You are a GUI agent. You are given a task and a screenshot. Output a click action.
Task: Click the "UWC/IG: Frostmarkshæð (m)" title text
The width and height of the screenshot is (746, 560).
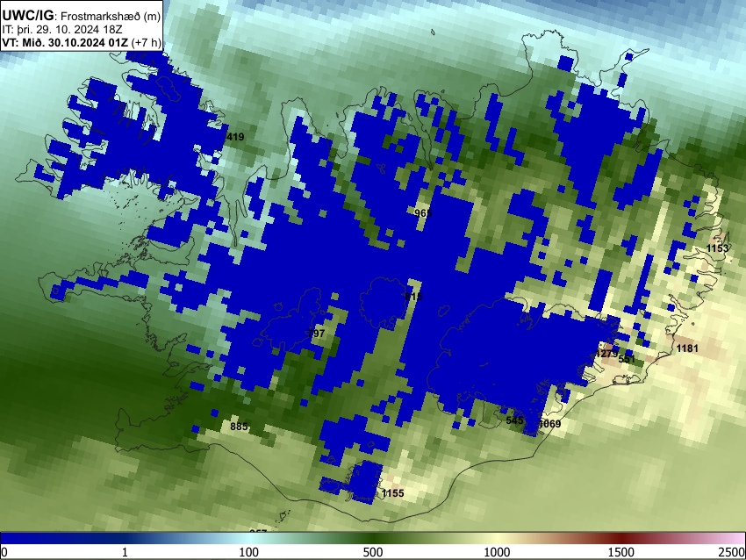click(82, 16)
